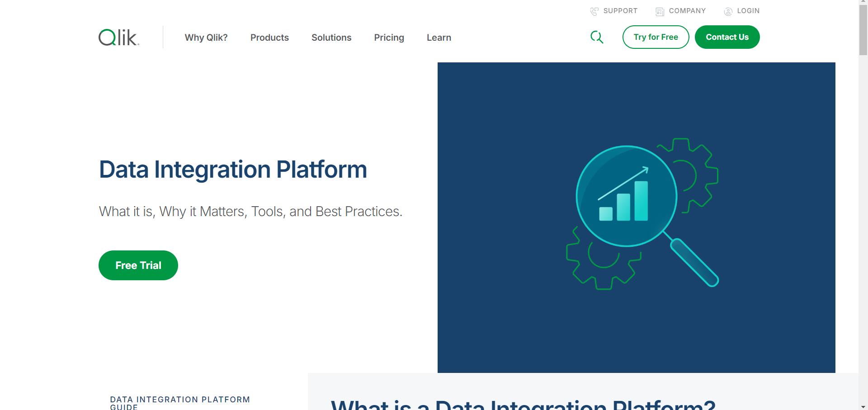This screenshot has height=410, width=868.
Task: Click the person icon beside LOGIN
Action: (728, 11)
